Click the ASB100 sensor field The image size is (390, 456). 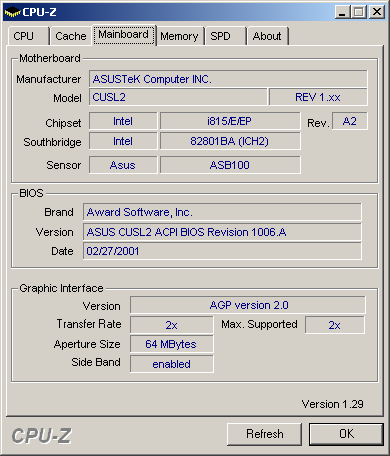230,165
